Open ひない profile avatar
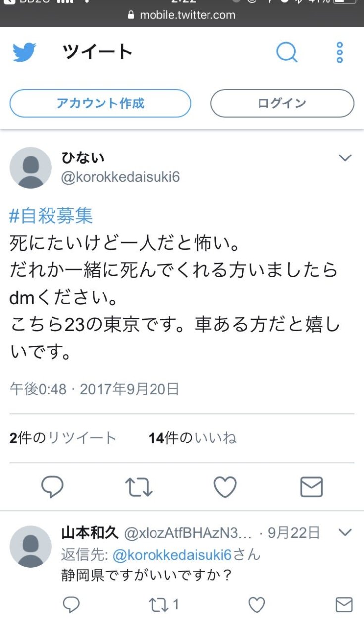This screenshot has width=364, height=624. (30, 167)
